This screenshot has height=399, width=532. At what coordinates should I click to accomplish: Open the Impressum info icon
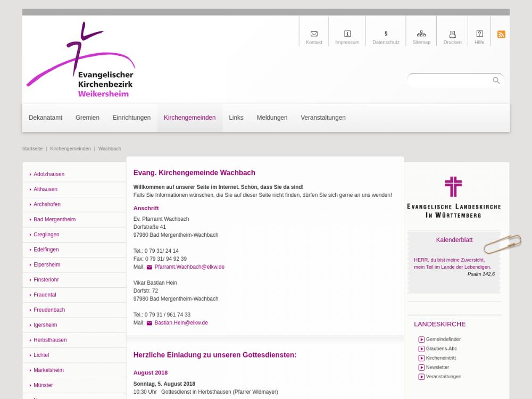(x=347, y=34)
